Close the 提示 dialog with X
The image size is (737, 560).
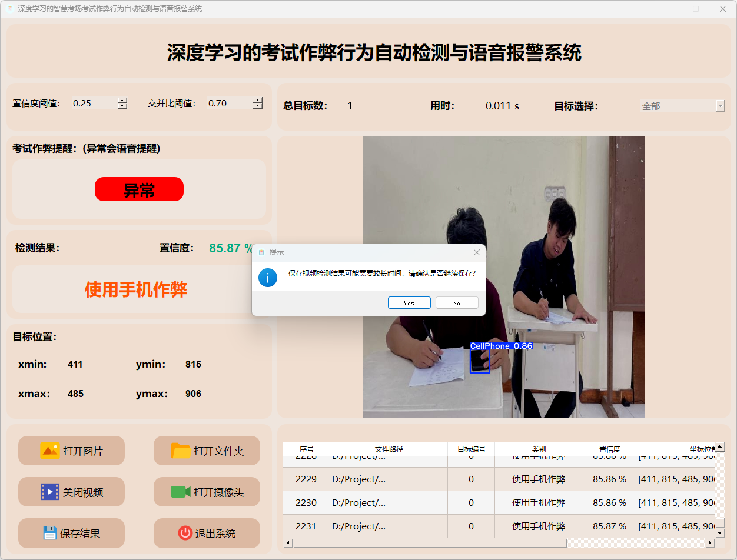[477, 252]
